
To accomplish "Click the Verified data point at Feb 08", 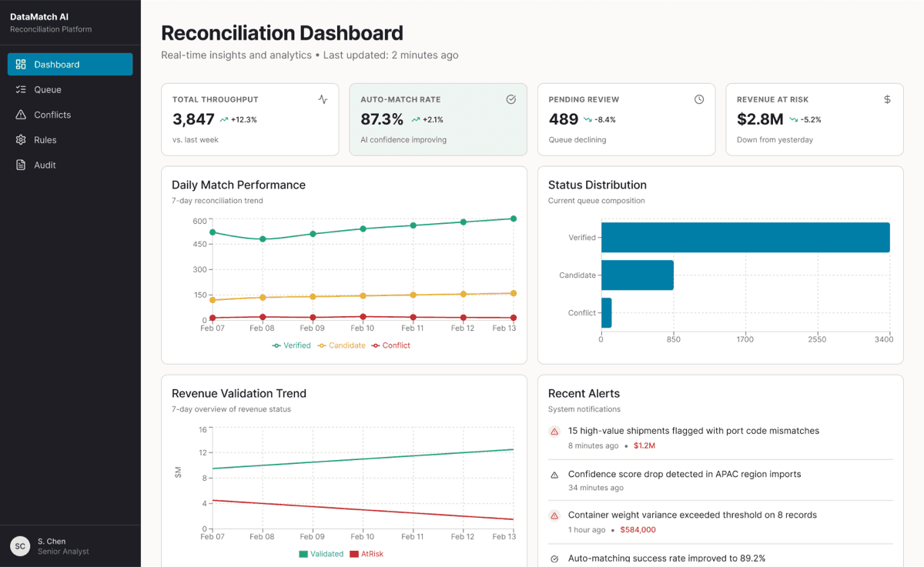I will pyautogui.click(x=263, y=239).
